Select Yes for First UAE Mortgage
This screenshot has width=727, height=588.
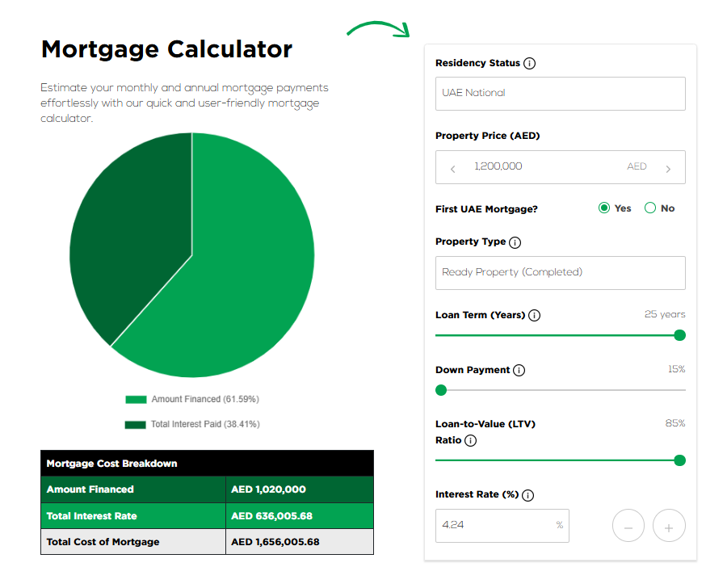604,208
